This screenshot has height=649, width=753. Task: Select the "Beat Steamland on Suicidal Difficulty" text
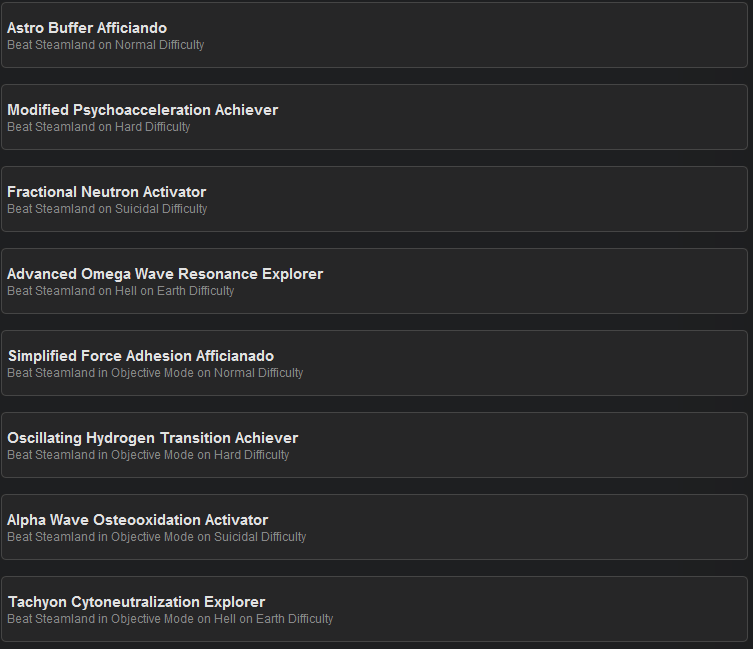point(107,209)
